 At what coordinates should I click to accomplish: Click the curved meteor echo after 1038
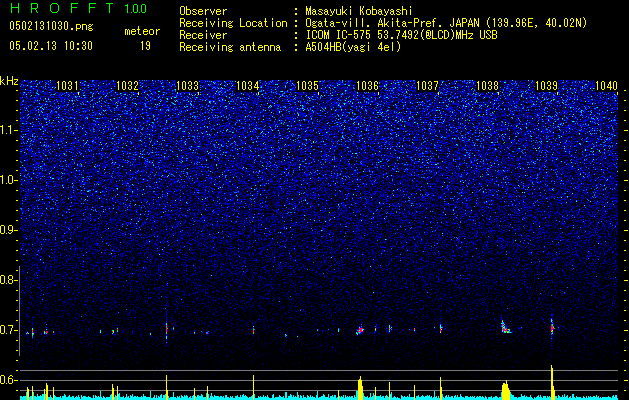pyautogui.click(x=505, y=327)
